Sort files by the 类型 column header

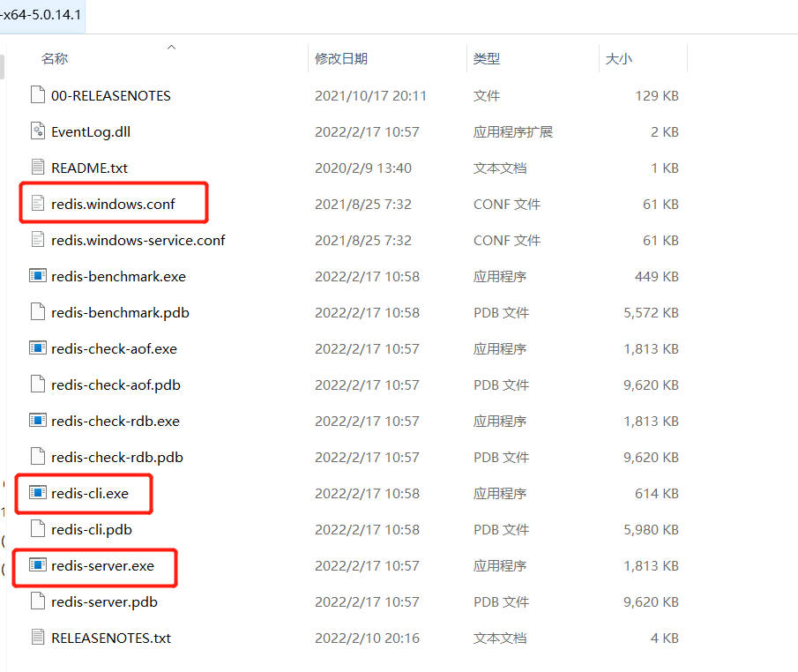485,58
